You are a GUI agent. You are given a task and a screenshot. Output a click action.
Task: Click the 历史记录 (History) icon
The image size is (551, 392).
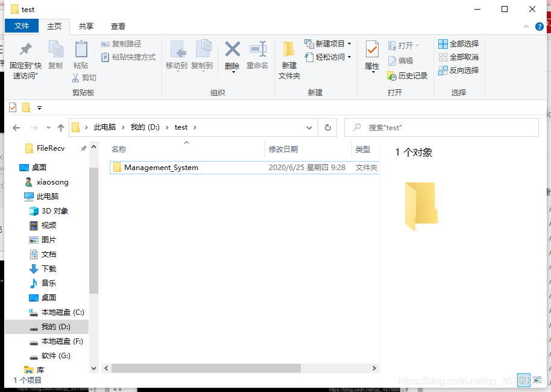click(411, 75)
